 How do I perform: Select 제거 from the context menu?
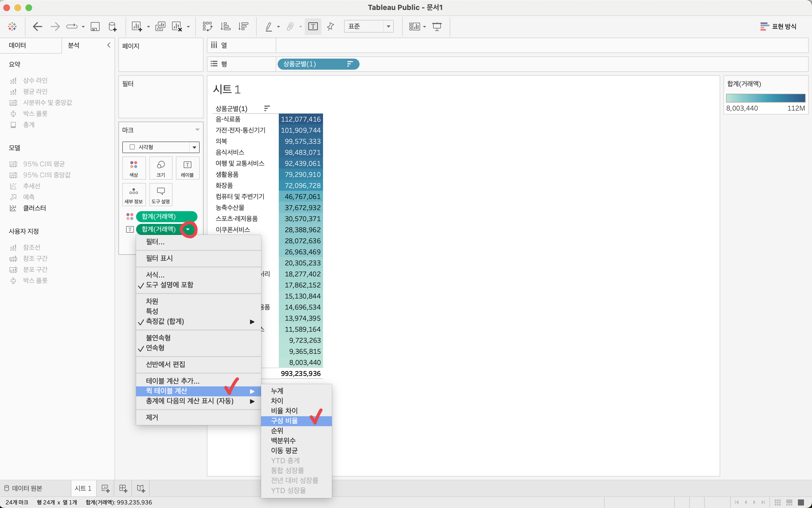[152, 417]
